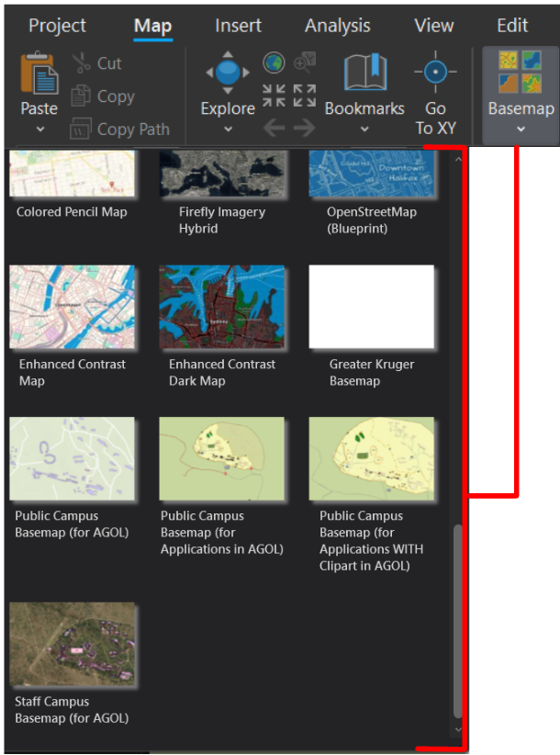Open the Project tab
The height and width of the screenshot is (755, 560).
tap(57, 26)
